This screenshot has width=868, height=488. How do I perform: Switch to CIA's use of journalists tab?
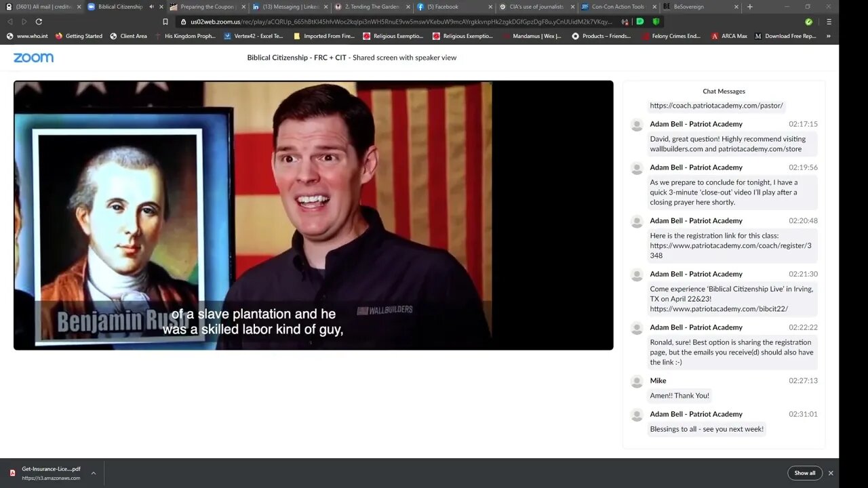(x=536, y=7)
